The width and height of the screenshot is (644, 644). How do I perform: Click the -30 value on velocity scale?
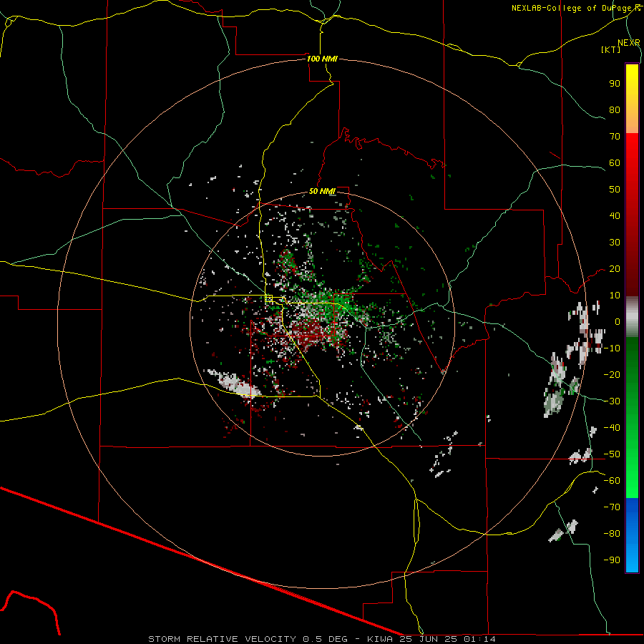pyautogui.click(x=612, y=401)
